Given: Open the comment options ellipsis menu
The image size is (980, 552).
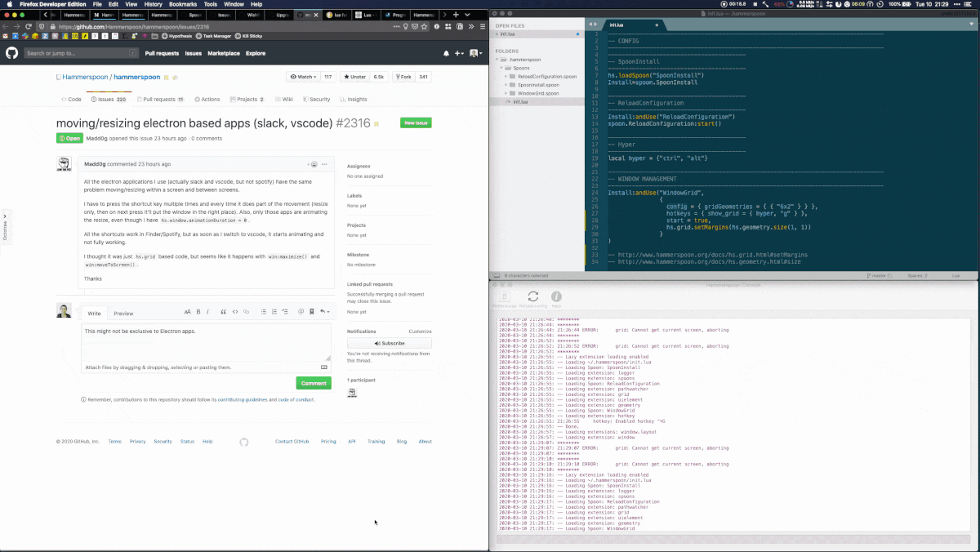Looking at the screenshot, I should point(324,163).
